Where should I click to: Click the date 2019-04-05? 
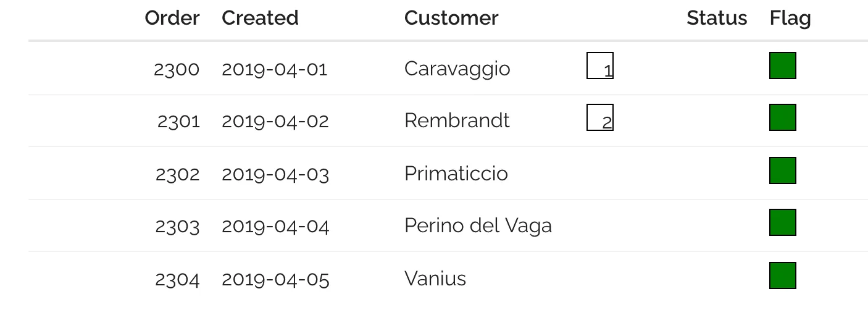pyautogui.click(x=275, y=279)
